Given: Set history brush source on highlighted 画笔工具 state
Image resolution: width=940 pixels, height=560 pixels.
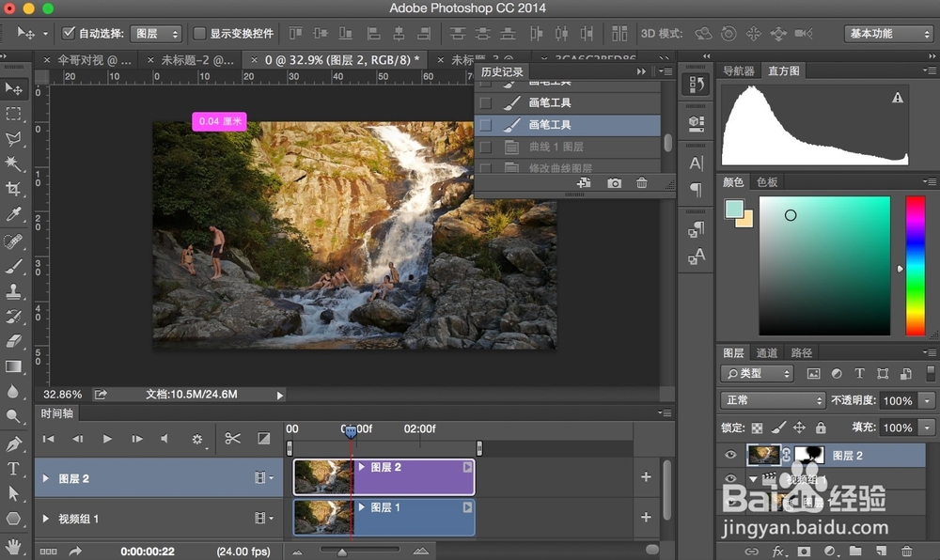Looking at the screenshot, I should [x=486, y=125].
